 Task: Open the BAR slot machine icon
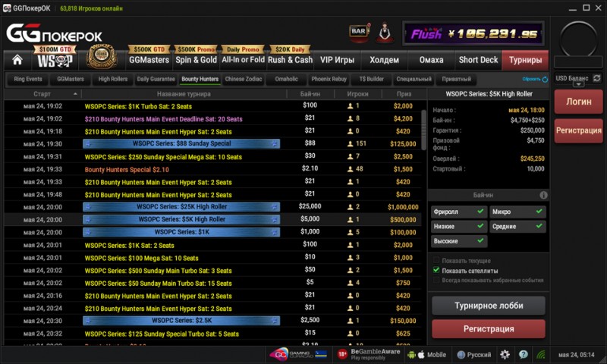click(x=357, y=33)
